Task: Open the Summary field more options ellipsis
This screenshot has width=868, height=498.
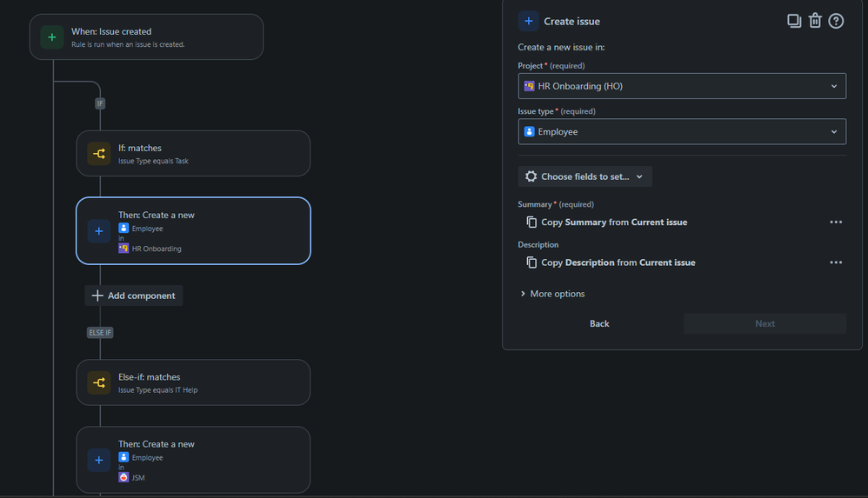Action: (x=836, y=222)
